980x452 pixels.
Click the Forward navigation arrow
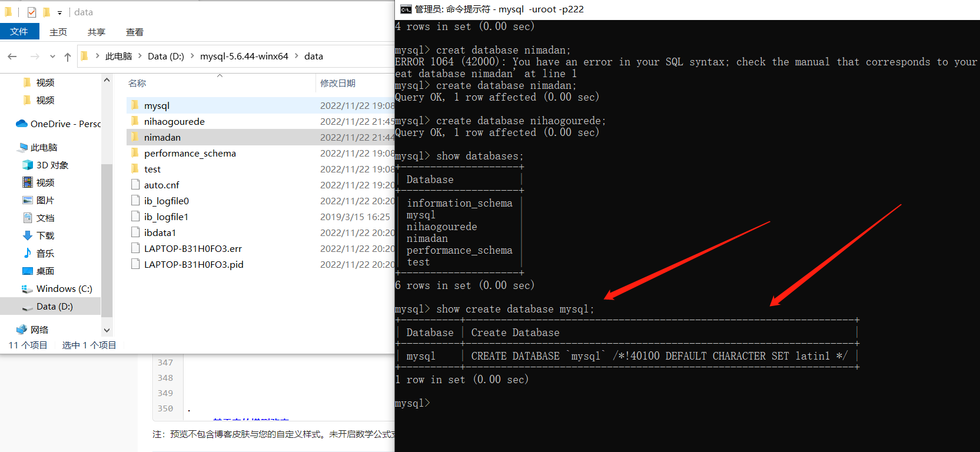pyautogui.click(x=35, y=56)
